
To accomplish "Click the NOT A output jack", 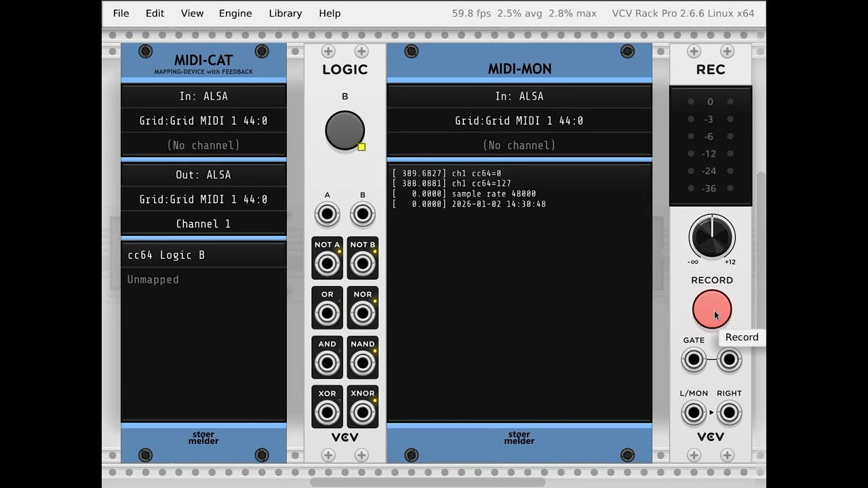I will [327, 264].
